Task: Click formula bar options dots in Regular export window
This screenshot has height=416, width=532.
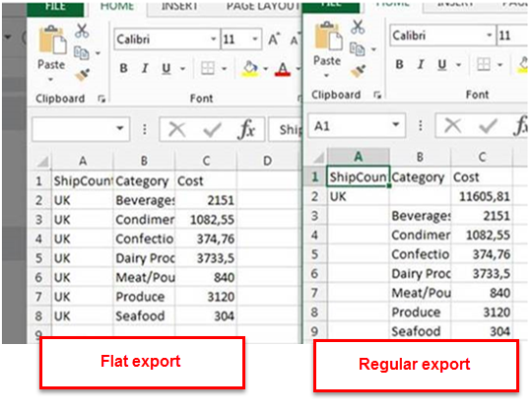Action: 421,125
